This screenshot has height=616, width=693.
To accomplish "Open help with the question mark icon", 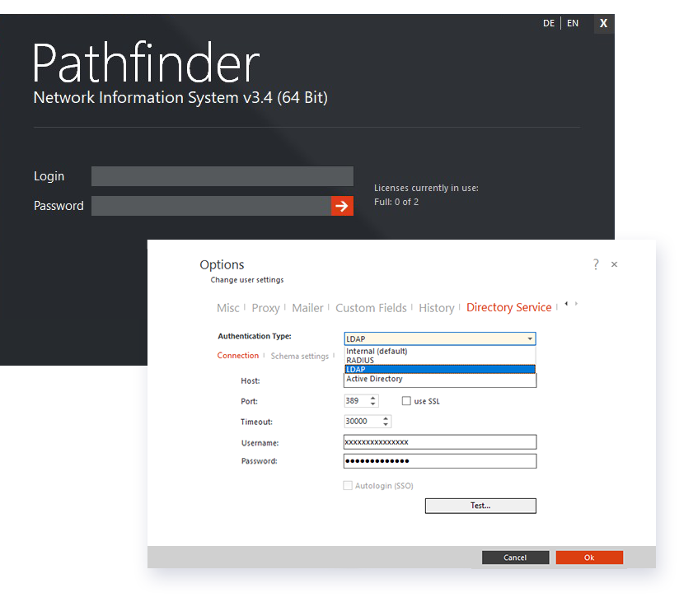I will click(x=596, y=264).
